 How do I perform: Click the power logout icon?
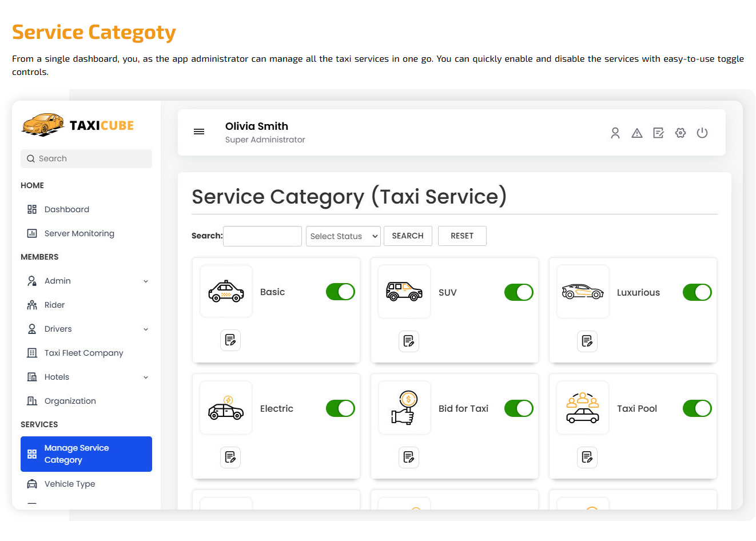tap(702, 133)
